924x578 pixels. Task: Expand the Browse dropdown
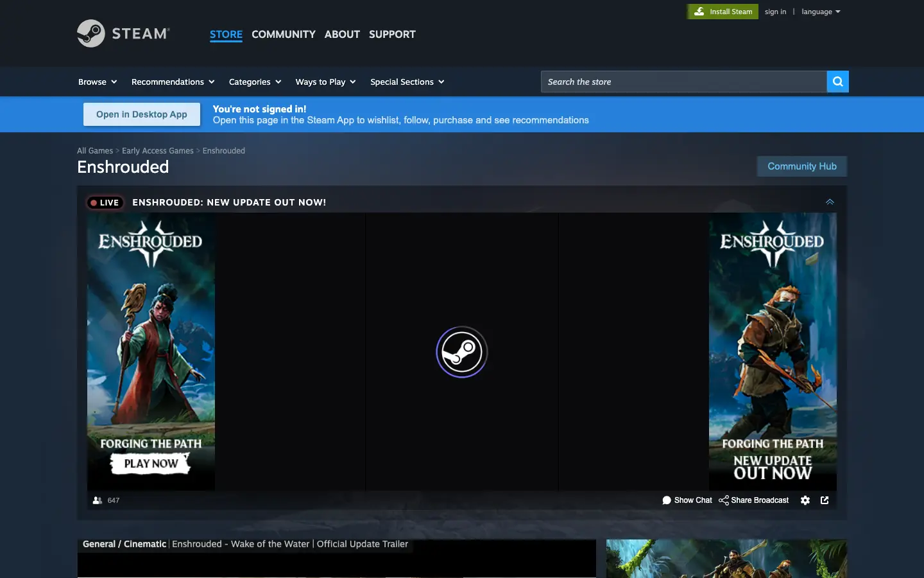(98, 82)
